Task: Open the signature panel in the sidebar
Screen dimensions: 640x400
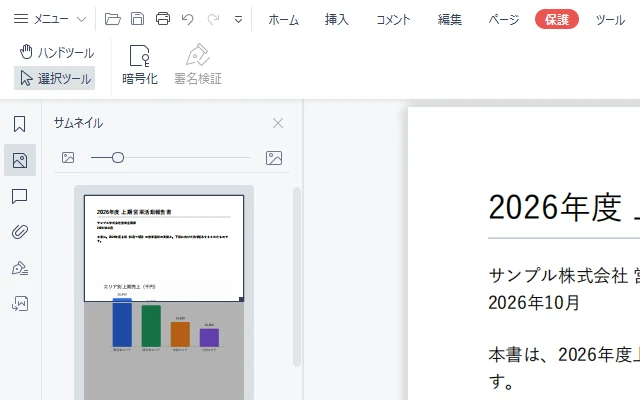Action: pyautogui.click(x=20, y=268)
